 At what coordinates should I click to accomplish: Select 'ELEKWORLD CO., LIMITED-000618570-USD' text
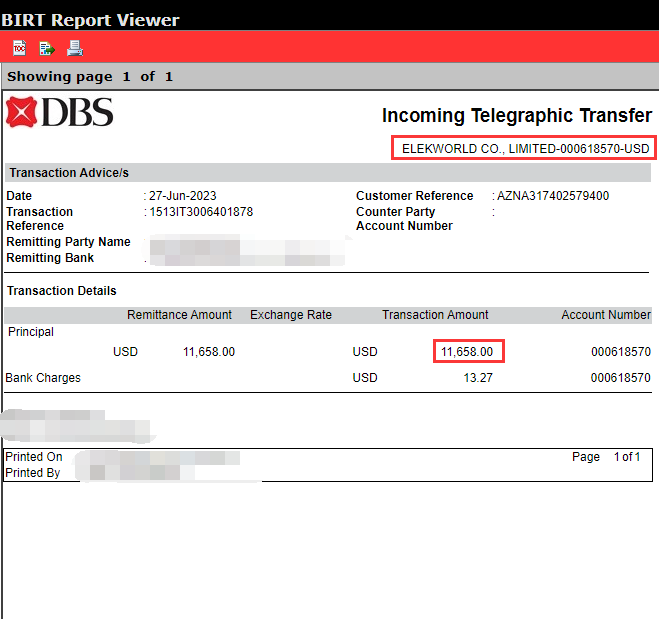pyautogui.click(x=525, y=148)
